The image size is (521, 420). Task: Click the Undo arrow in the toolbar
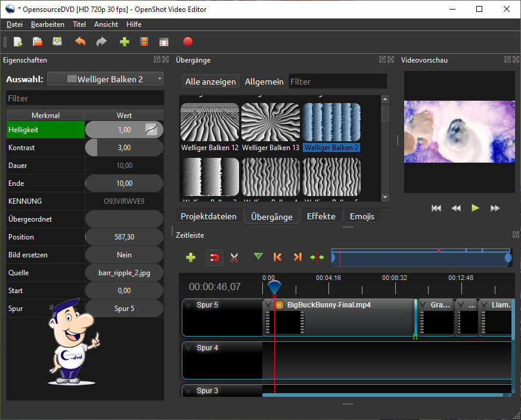click(x=80, y=42)
